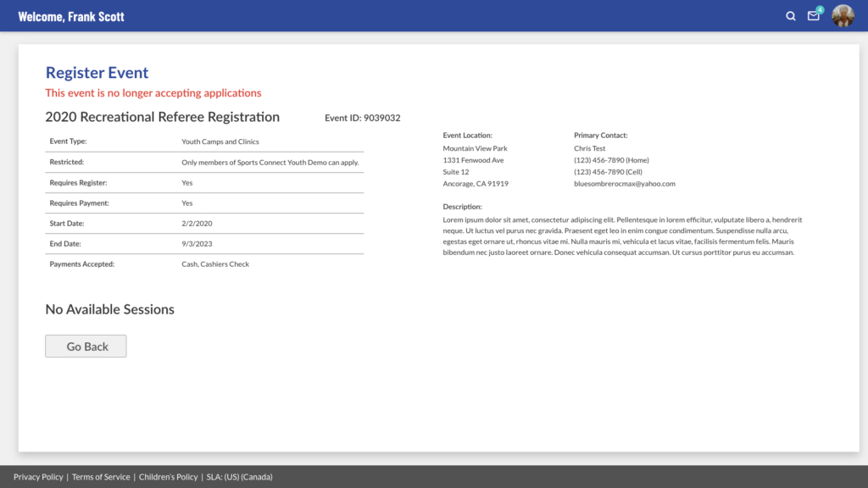Image resolution: width=868 pixels, height=488 pixels.
Task: Click the bluesombrerocmax@yahoo.com email address
Action: (x=624, y=184)
